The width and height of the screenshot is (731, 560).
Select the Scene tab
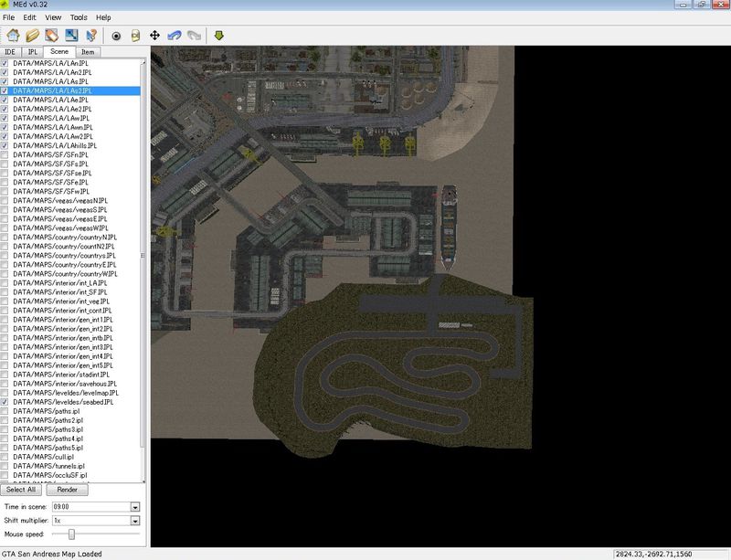(x=59, y=52)
